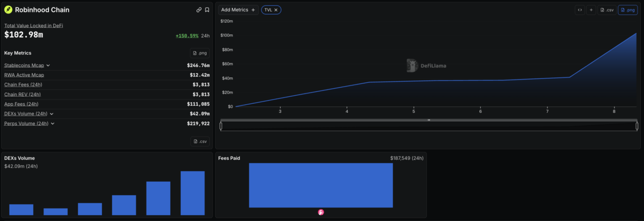Grab the left handle of chart range slider
644x221 pixels.
[x=221, y=126]
